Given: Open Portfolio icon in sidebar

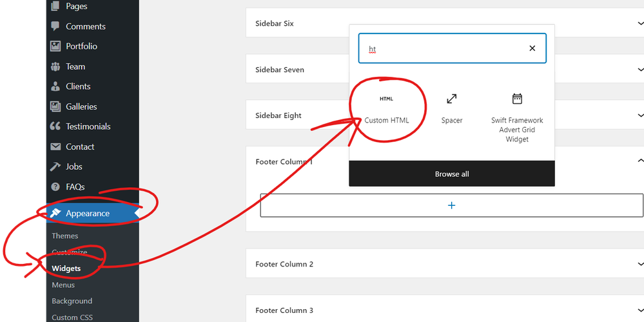Looking at the screenshot, I should click(55, 46).
